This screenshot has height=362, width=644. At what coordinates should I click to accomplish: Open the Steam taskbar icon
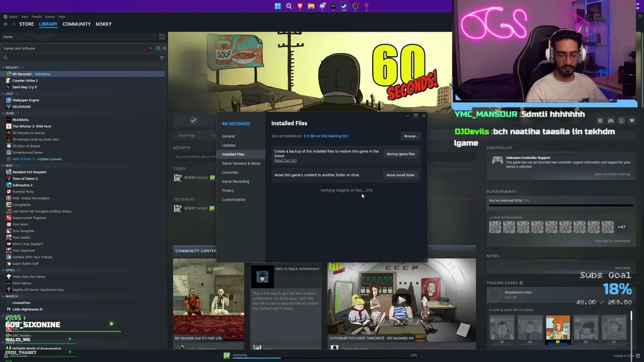pyautogui.click(x=344, y=6)
